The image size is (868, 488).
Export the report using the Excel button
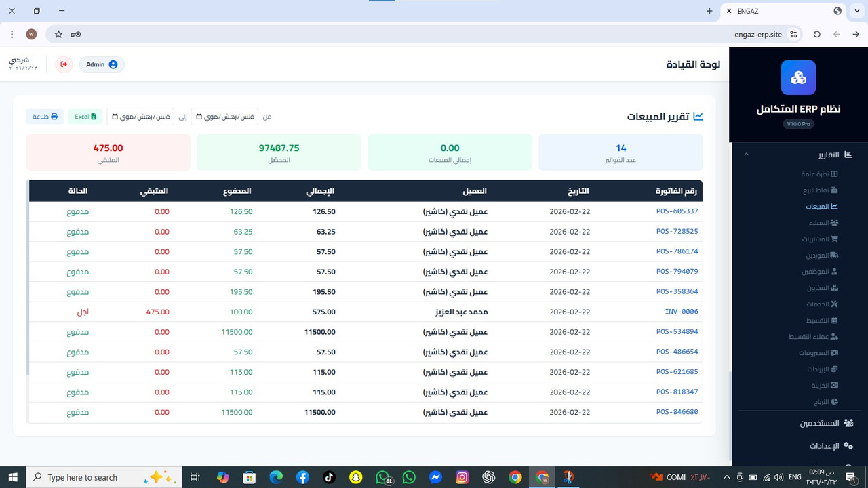[x=85, y=117]
